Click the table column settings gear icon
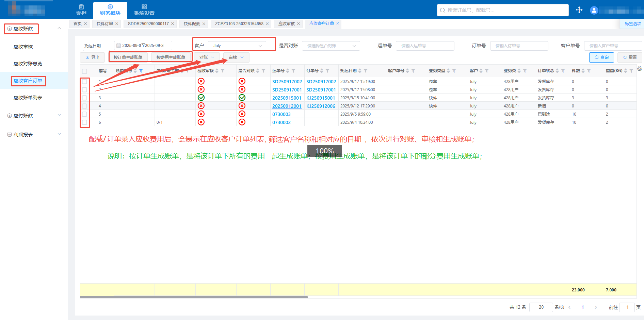Viewport: 644px width, 322px height. coord(640,69)
